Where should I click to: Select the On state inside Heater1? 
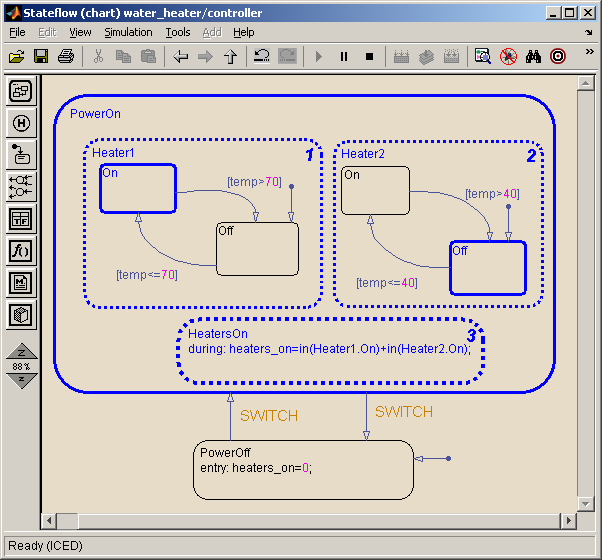pos(138,188)
